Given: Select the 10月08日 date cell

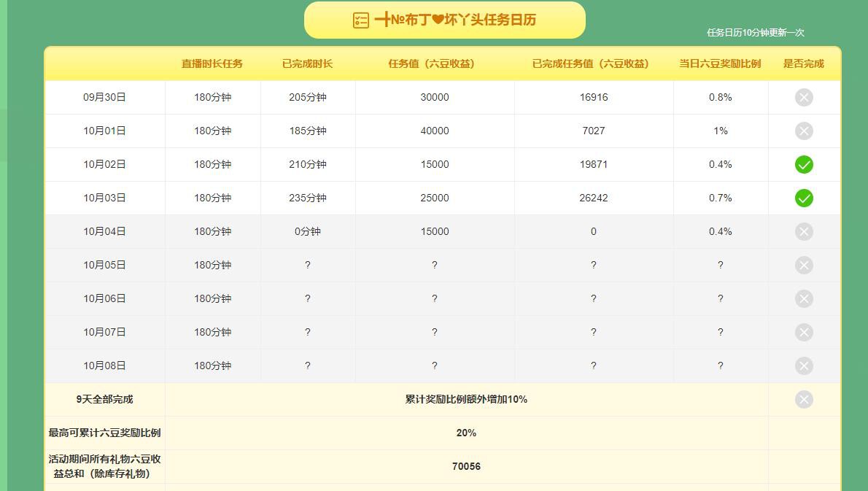Looking at the screenshot, I should click(x=104, y=366).
